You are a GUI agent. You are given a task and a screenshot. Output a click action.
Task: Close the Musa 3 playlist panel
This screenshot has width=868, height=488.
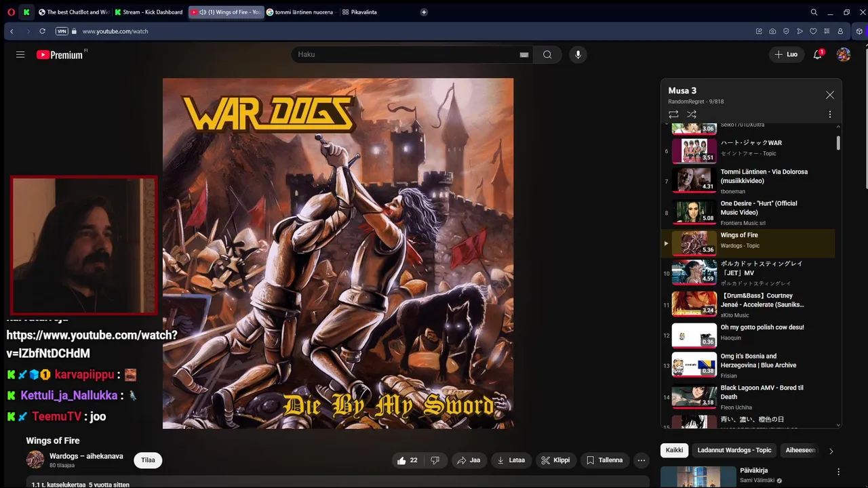tap(829, 95)
